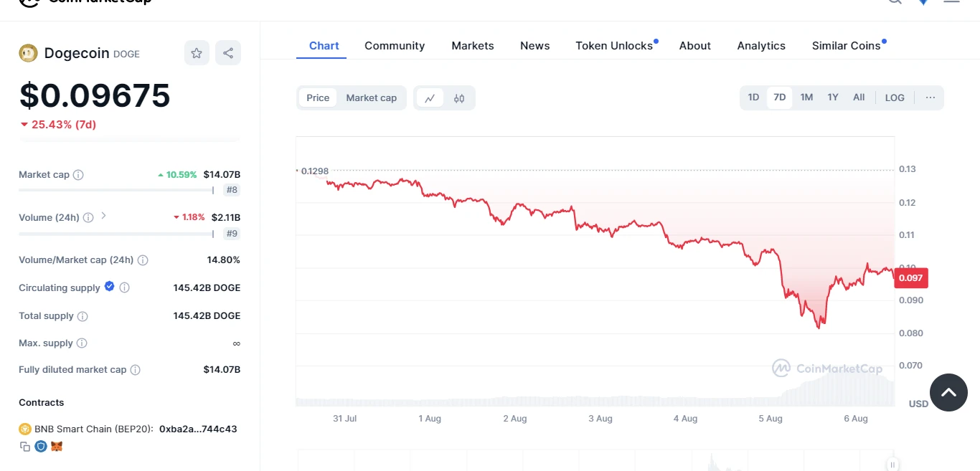Toggle LOG scale on chart
The image size is (980, 471).
pos(895,97)
